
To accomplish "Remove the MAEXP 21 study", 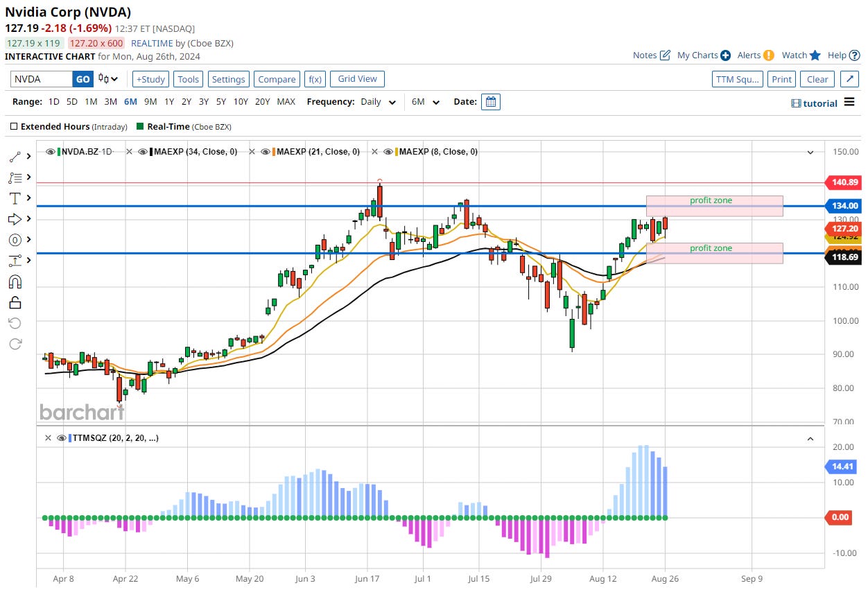I will (x=252, y=152).
